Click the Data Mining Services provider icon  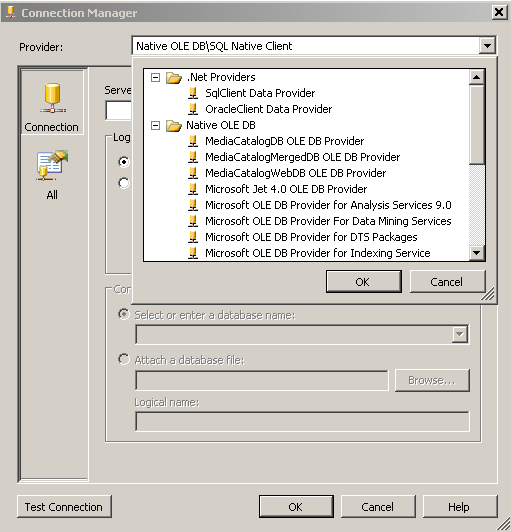193,221
